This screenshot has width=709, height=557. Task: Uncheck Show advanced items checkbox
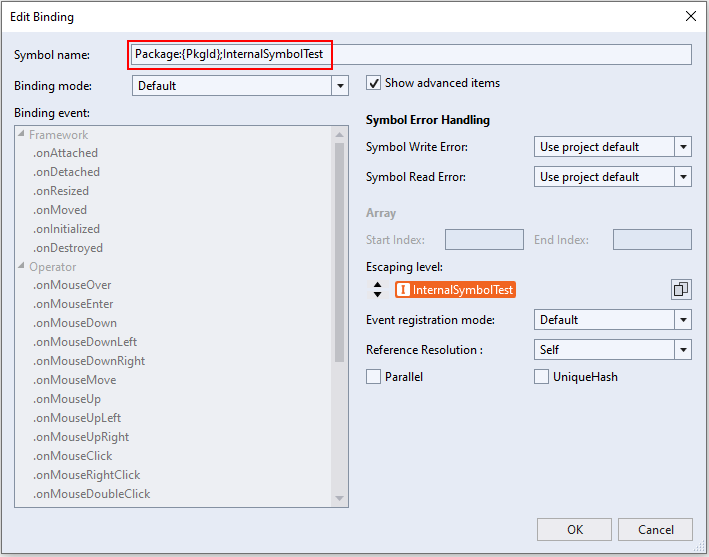click(374, 83)
